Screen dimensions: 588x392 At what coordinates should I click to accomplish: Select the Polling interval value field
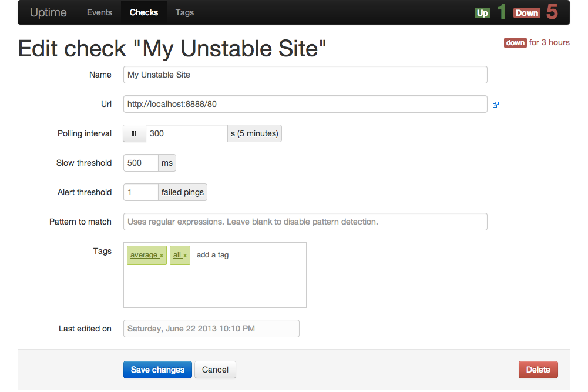click(187, 133)
